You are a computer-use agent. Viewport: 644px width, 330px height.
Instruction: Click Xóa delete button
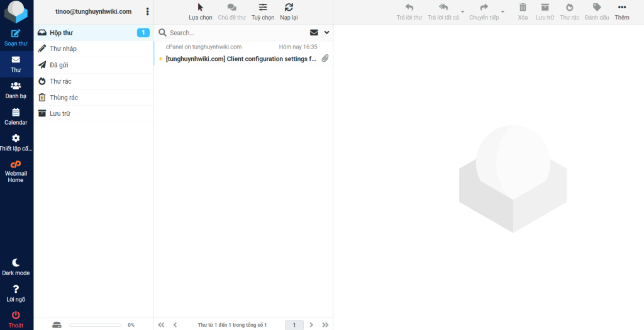pos(523,11)
